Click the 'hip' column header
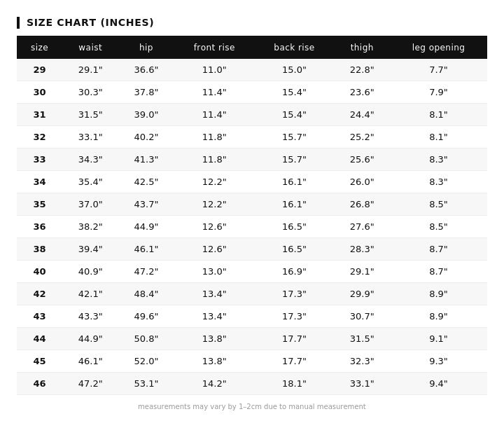 (146, 48)
